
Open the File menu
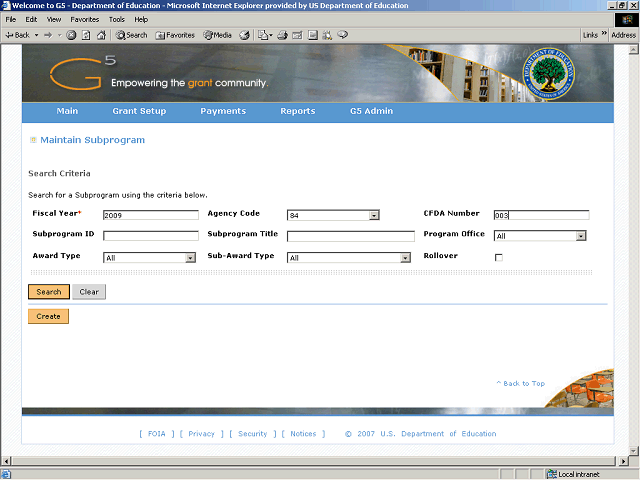point(11,19)
